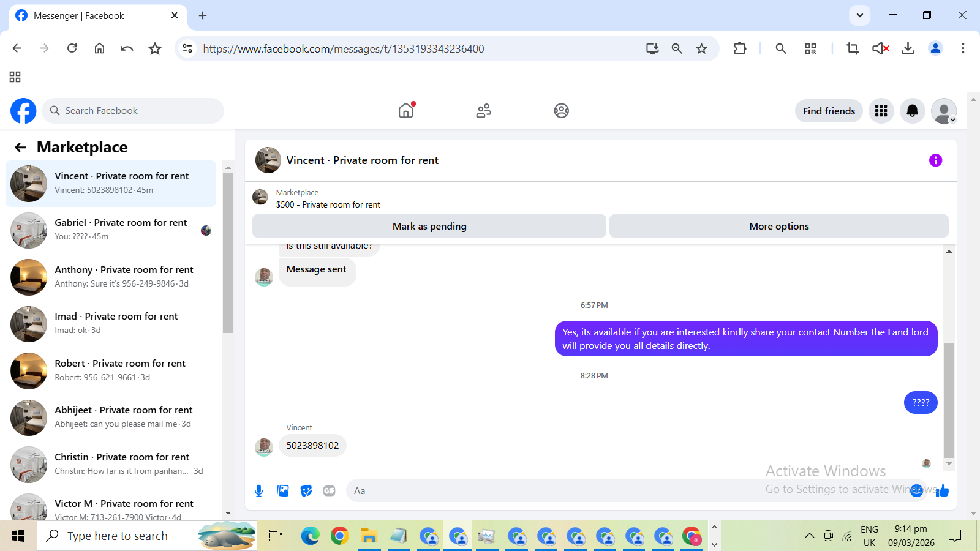Click the address bar URL
The width and height of the screenshot is (980, 551).
pos(344,49)
